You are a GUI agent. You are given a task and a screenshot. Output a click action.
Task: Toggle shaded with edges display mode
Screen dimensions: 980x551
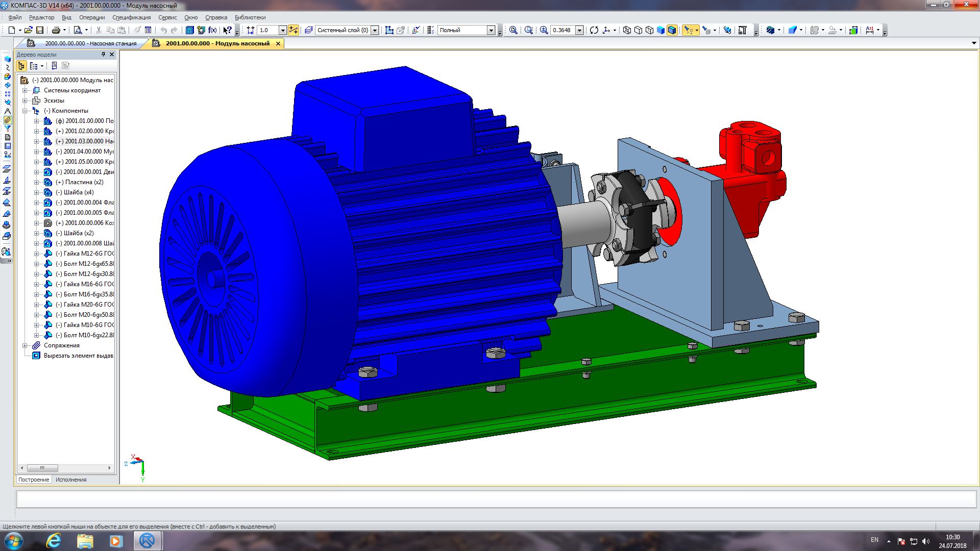(672, 30)
